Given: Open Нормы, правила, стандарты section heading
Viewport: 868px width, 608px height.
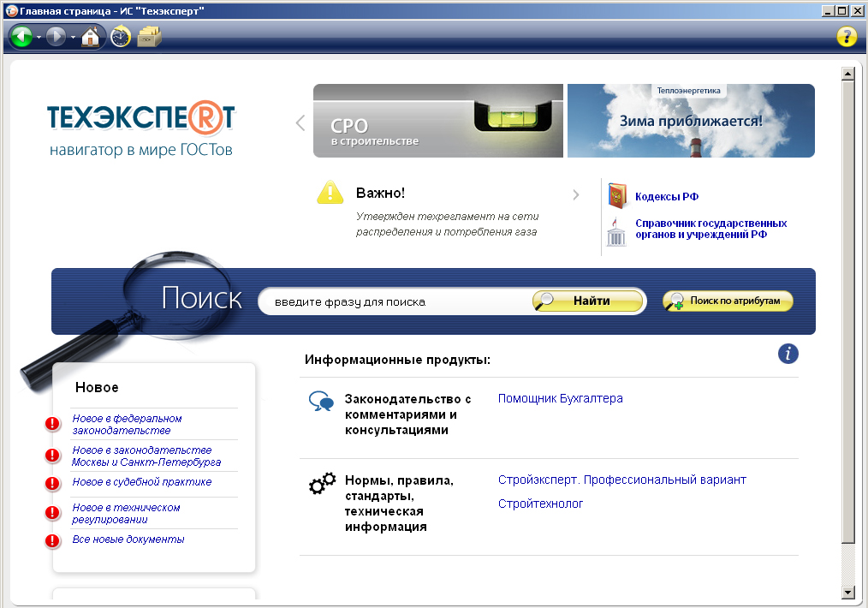Looking at the screenshot, I should point(399,504).
